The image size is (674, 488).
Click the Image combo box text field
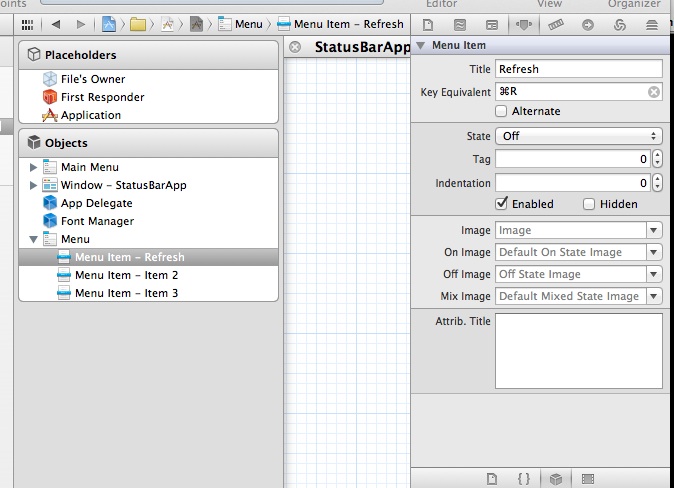[x=570, y=230]
